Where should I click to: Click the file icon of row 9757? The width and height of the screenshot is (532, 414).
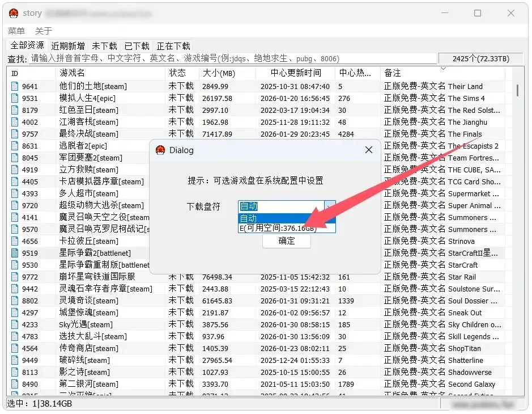[x=15, y=134]
